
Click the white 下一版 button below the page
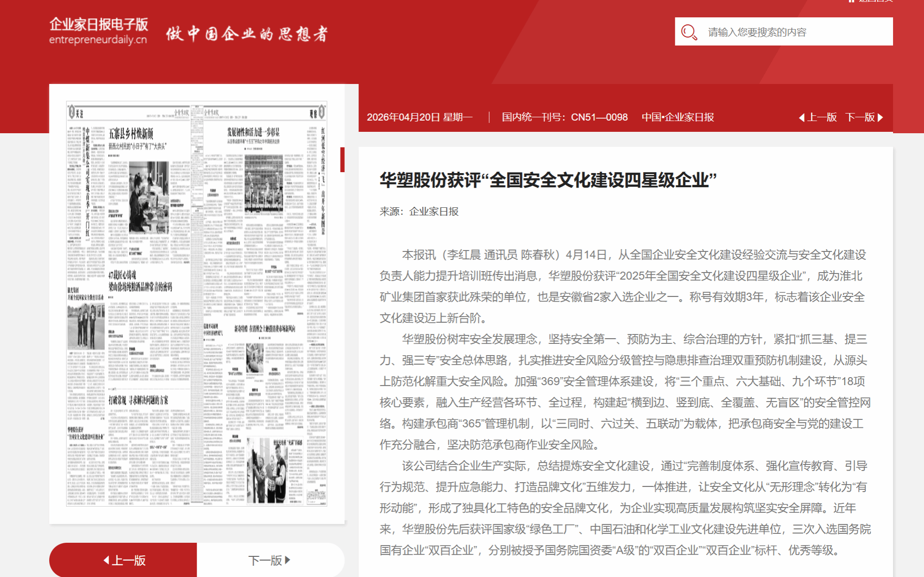[x=271, y=560]
